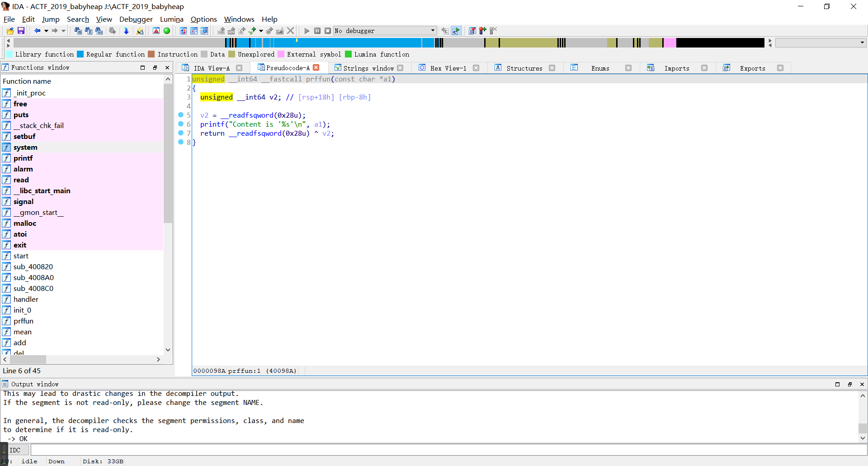Image resolution: width=868 pixels, height=466 pixels.
Task: Switch to the Strings window tab
Action: (x=368, y=68)
